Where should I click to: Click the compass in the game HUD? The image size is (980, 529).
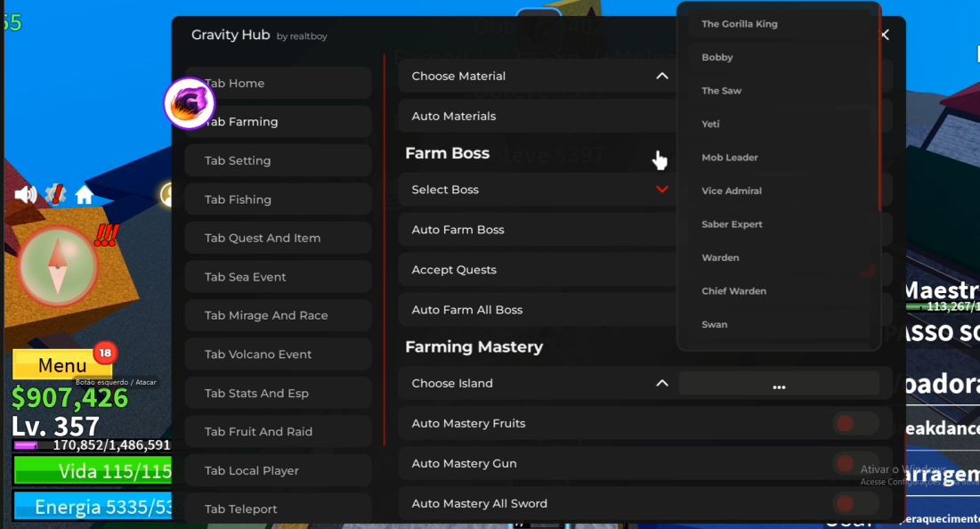pyautogui.click(x=58, y=264)
